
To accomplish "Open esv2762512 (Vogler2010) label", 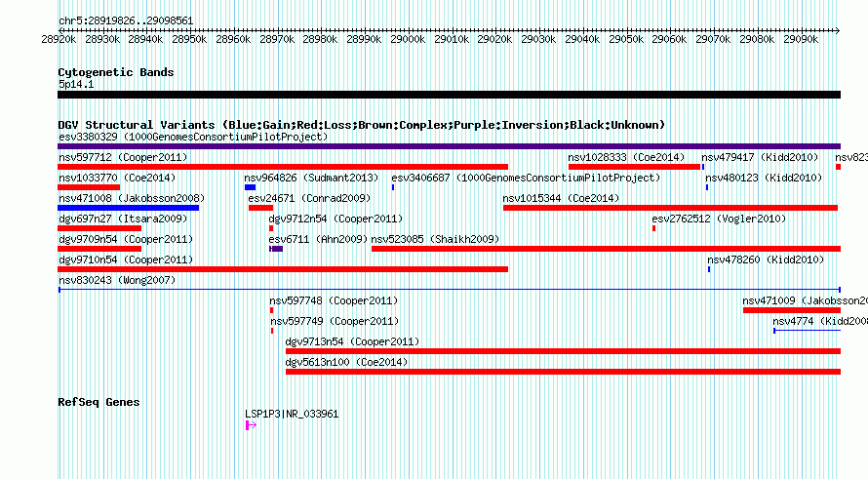I will click(x=719, y=219).
